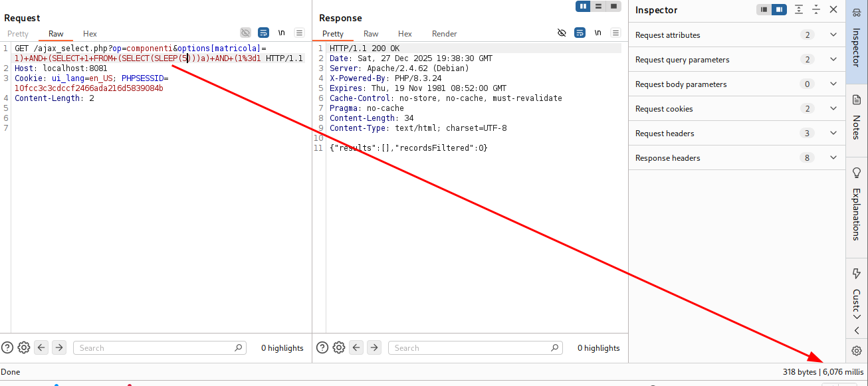Expand Request attributes section
868x386 pixels.
(736, 35)
